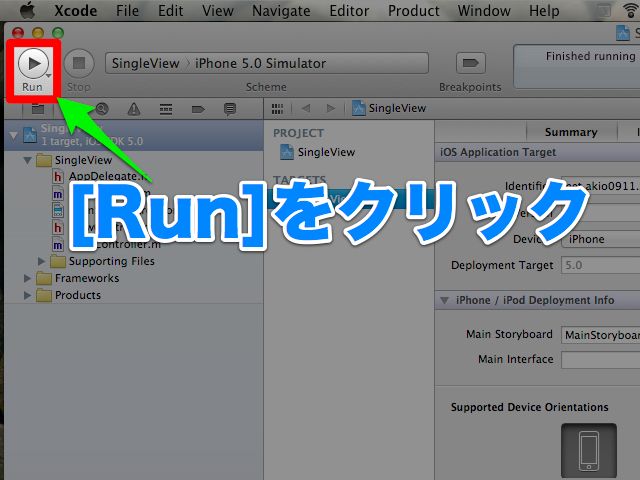The image size is (640, 480).
Task: Open the Help menu
Action: [x=544, y=11]
